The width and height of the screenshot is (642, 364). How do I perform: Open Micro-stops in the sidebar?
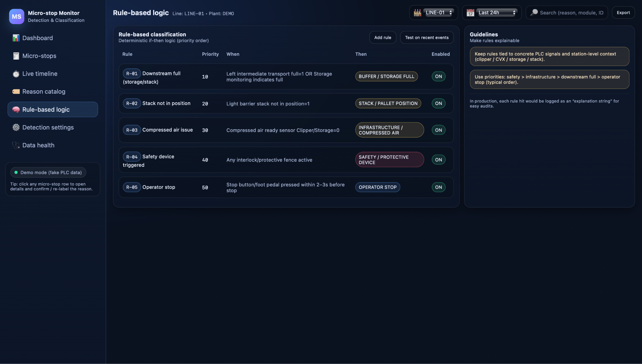(x=39, y=56)
